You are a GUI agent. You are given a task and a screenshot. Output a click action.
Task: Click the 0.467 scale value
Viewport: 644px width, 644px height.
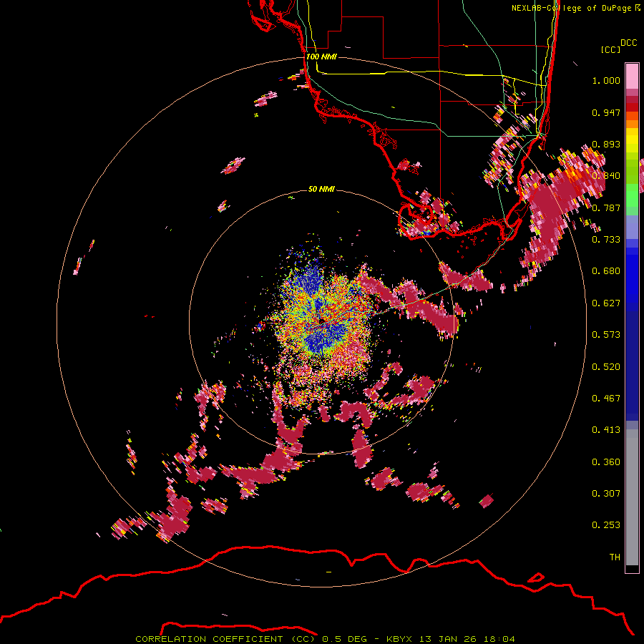click(606, 399)
